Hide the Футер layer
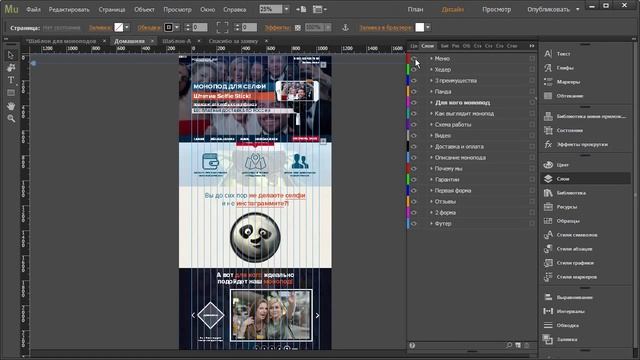The width and height of the screenshot is (640, 360). tap(413, 224)
